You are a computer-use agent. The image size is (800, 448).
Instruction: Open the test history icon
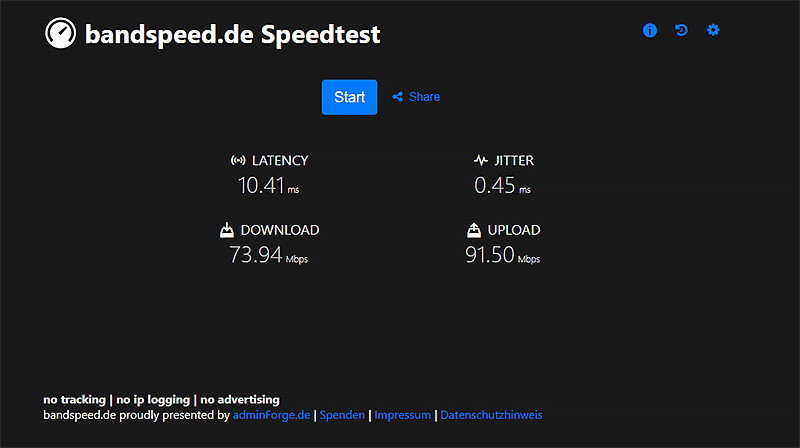point(681,30)
